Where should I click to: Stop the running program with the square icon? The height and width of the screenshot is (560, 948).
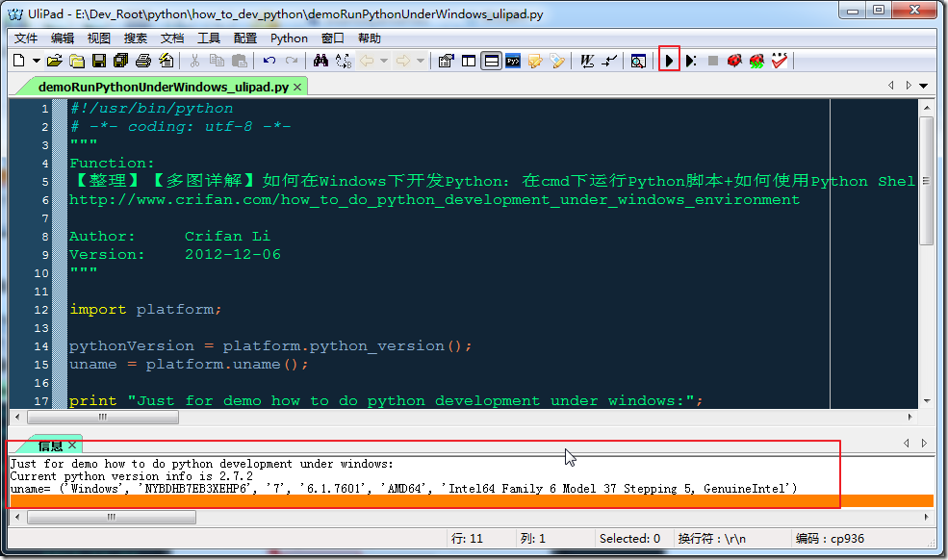click(x=713, y=61)
